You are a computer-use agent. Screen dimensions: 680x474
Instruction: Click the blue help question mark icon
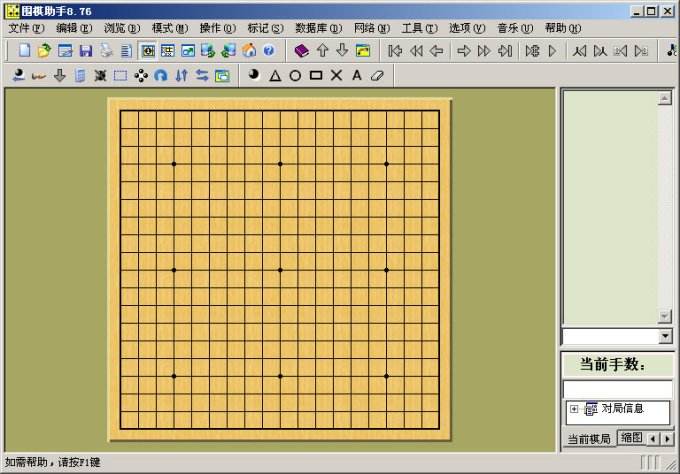point(268,50)
